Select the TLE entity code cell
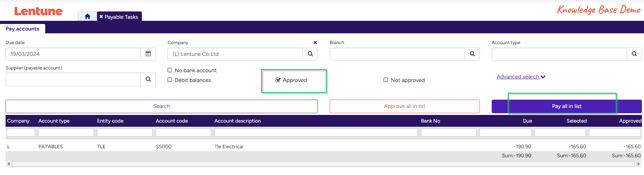This screenshot has width=644, height=175. pyautogui.click(x=101, y=147)
